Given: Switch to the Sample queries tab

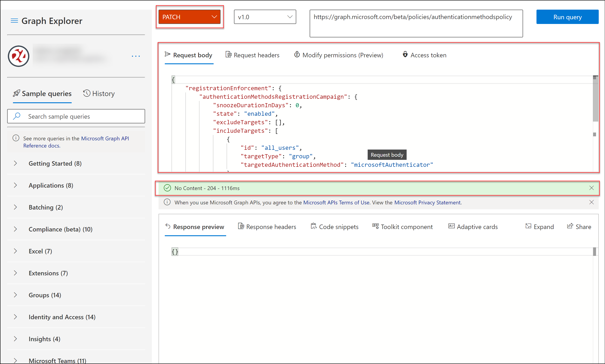Looking at the screenshot, I should (42, 94).
